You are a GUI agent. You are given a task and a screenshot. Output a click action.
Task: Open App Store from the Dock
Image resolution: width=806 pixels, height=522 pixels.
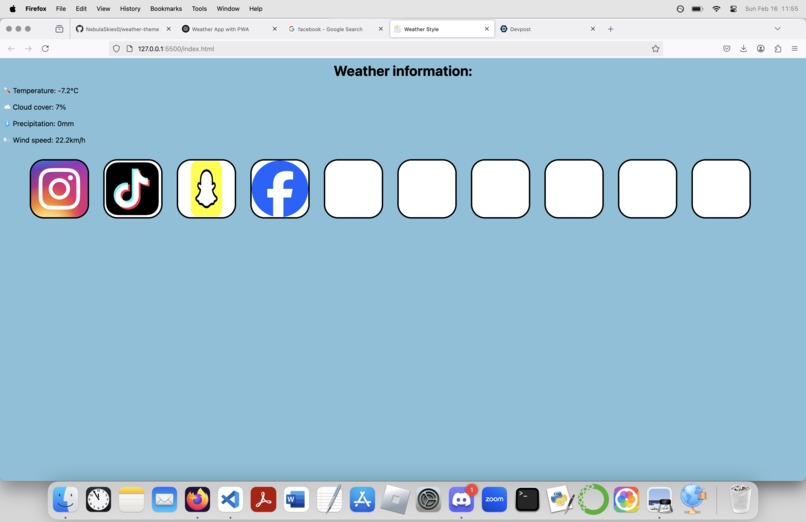coord(362,499)
